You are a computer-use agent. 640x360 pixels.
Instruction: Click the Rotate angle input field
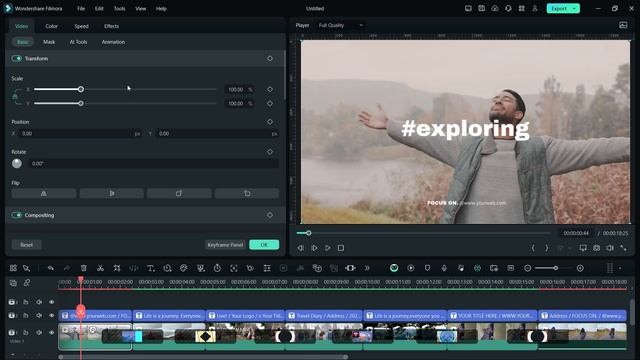click(x=154, y=164)
